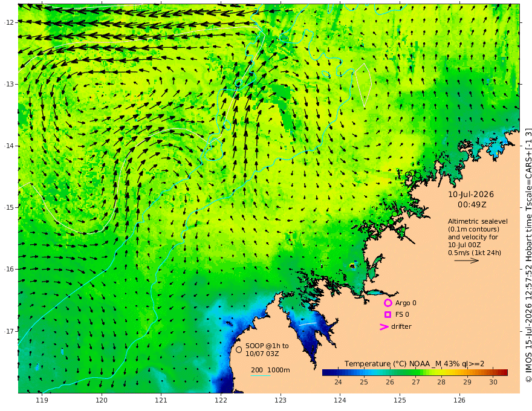The height and width of the screenshot is (411, 532).
Task: Click the 25 tick on the color bar
Action: tap(364, 382)
